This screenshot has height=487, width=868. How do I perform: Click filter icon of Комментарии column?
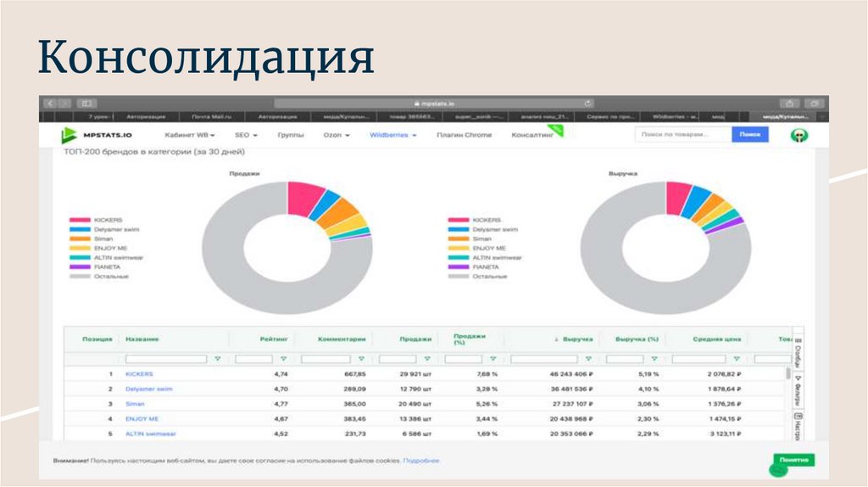(x=361, y=359)
